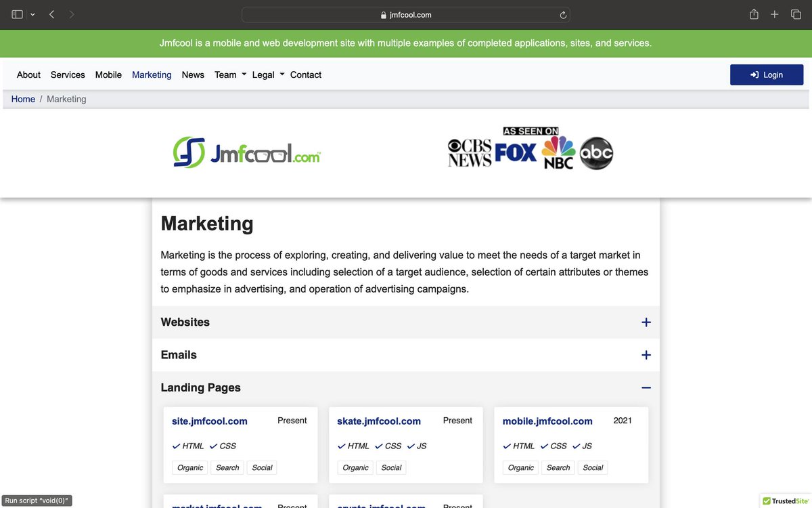Show the tab overview icon
Viewport: 812px width, 508px height.
(796, 14)
